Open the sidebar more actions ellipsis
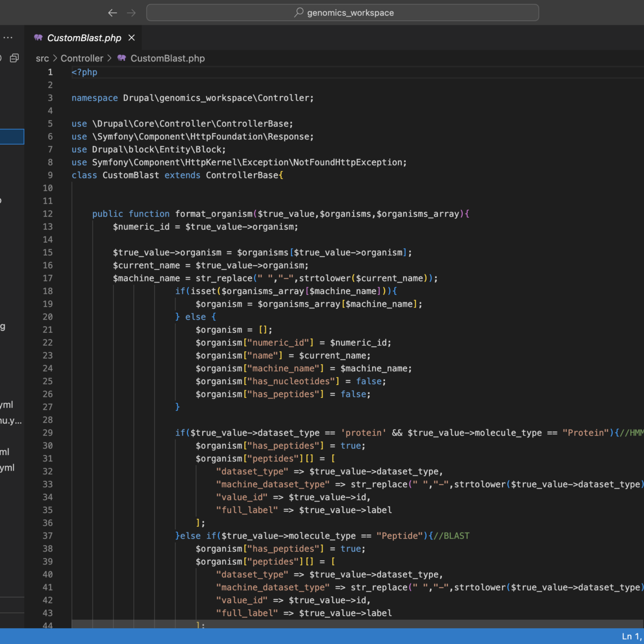This screenshot has height=644, width=644. tap(8, 38)
